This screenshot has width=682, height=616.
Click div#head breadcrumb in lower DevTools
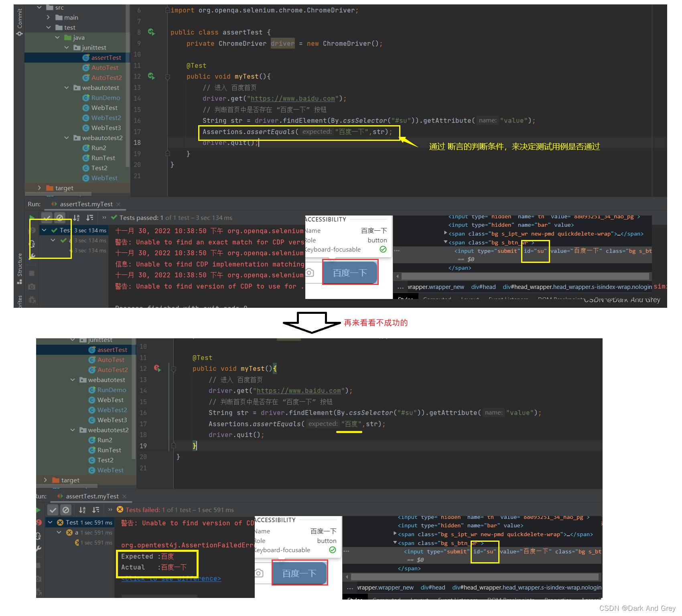click(x=433, y=588)
